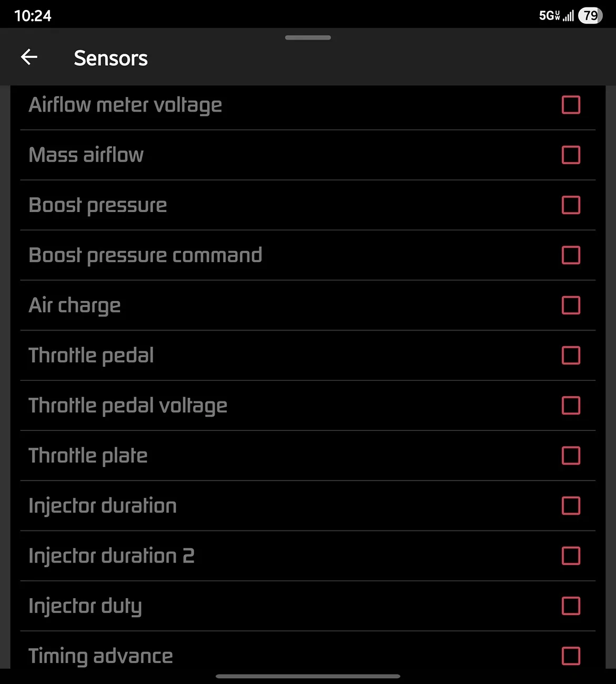Toggle the Throttle pedal checkbox

[571, 355]
